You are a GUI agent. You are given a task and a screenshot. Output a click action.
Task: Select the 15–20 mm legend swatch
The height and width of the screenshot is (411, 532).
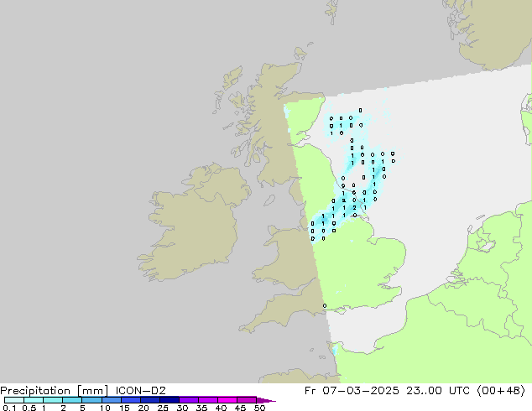130,400
